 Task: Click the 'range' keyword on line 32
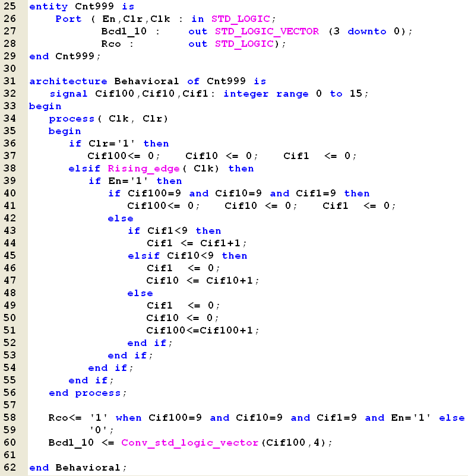tap(292, 94)
